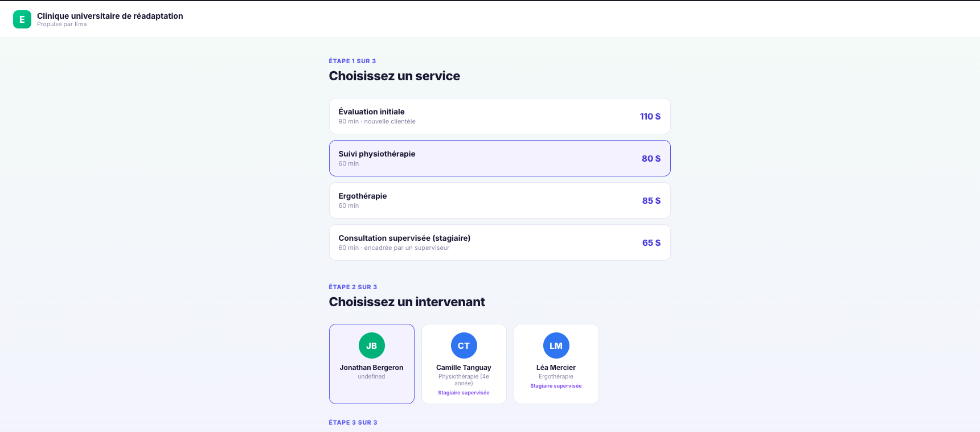This screenshot has height=432, width=980.
Task: Click '90 min · nouvelle clientèle' subtitle
Action: tap(377, 121)
